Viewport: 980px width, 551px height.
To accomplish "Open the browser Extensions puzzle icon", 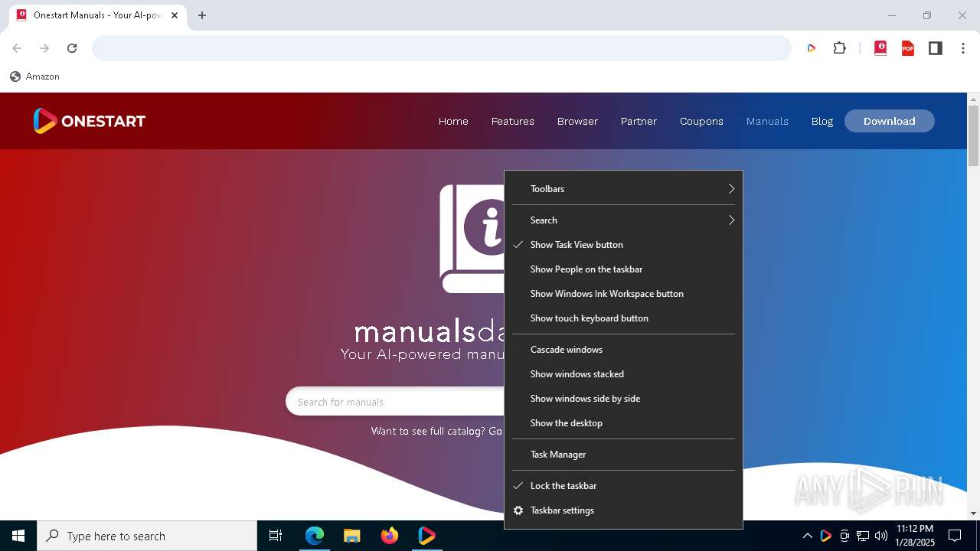I will pyautogui.click(x=840, y=48).
